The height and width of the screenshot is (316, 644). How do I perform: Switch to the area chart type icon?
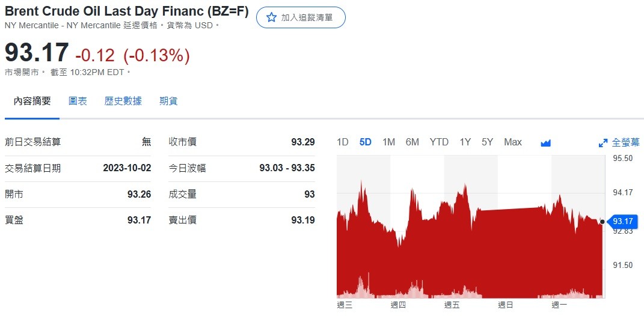[x=545, y=143]
